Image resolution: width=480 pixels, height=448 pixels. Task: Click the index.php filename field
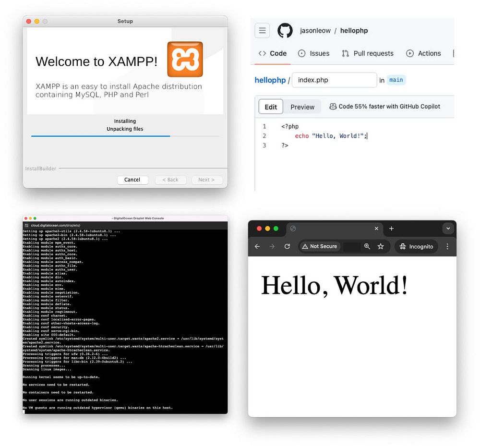tap(334, 80)
